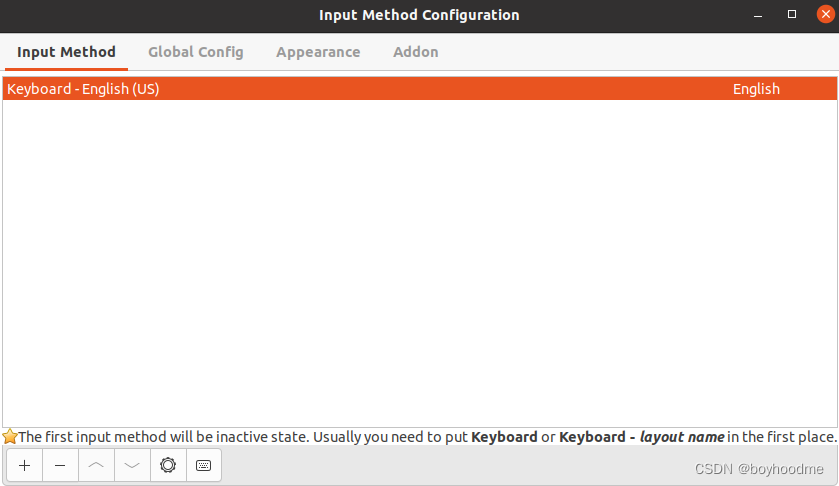Viewport: 839px width, 486px height.
Task: Click the yellow star hint icon
Action: [x=10, y=436]
